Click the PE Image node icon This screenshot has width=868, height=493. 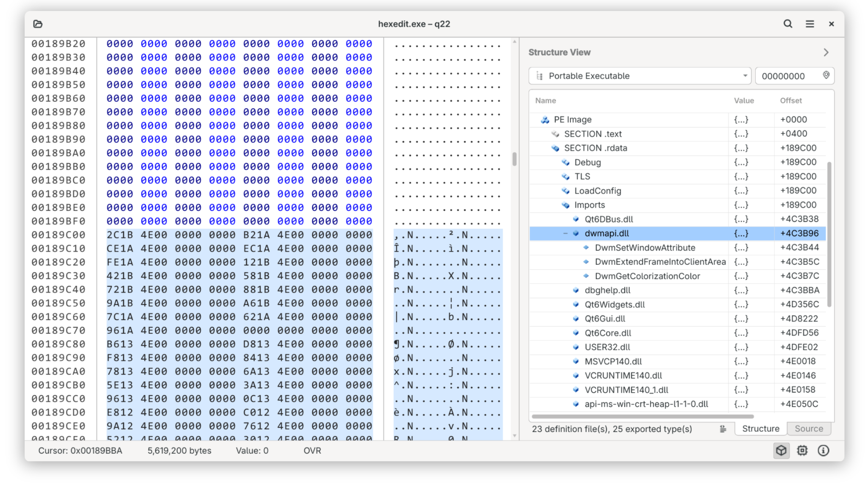[x=545, y=120]
